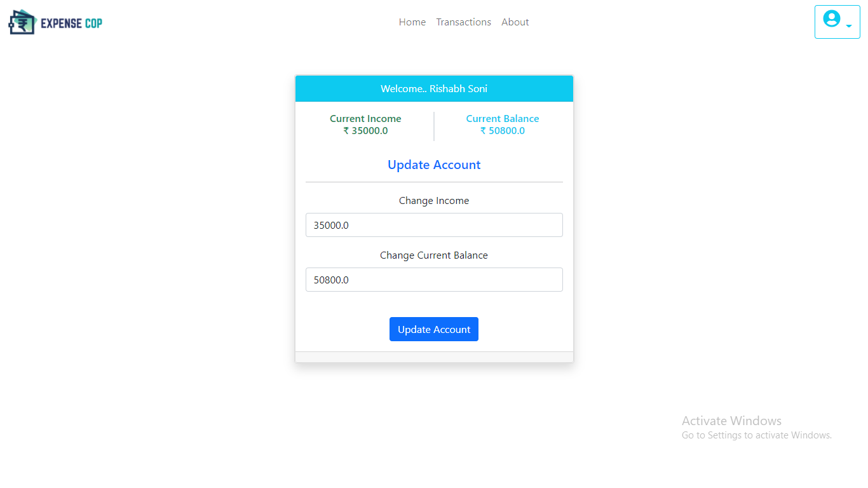Click the Change Income field label
The width and height of the screenshot is (868, 488).
[x=434, y=201]
